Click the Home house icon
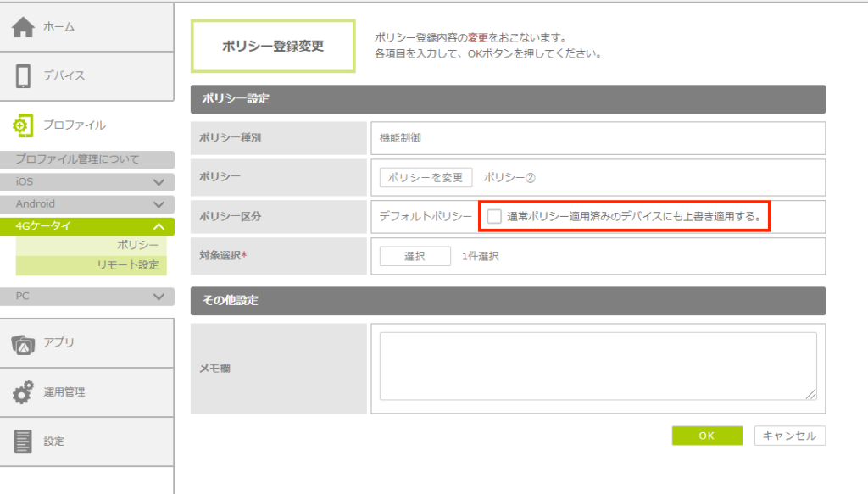Screen dimensions: 868x494 pyautogui.click(x=23, y=27)
